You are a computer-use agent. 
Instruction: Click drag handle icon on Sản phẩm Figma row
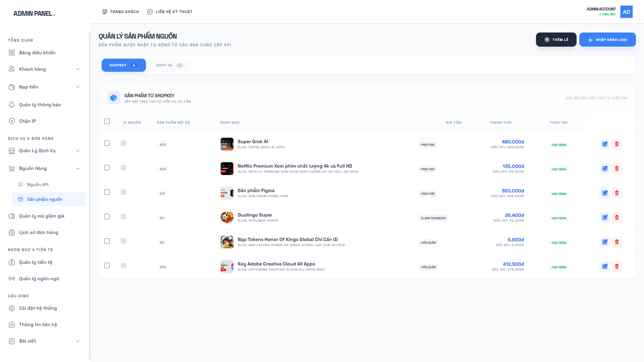[x=124, y=192]
